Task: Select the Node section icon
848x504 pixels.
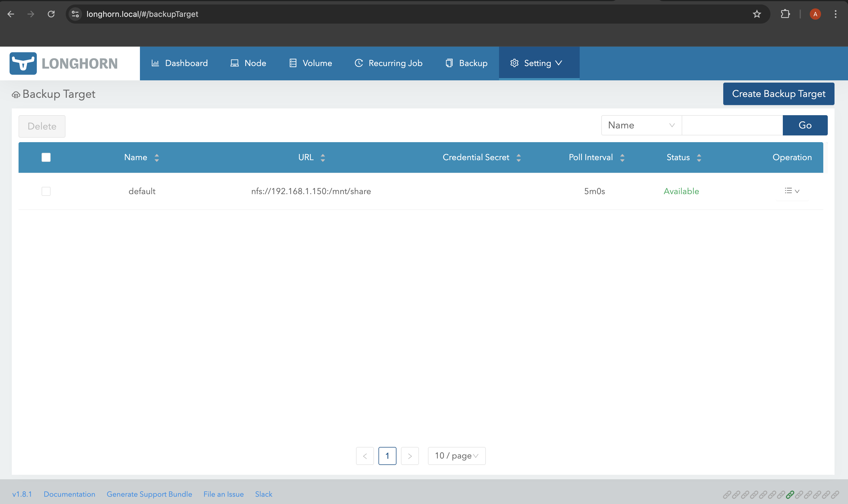Action: (234, 63)
